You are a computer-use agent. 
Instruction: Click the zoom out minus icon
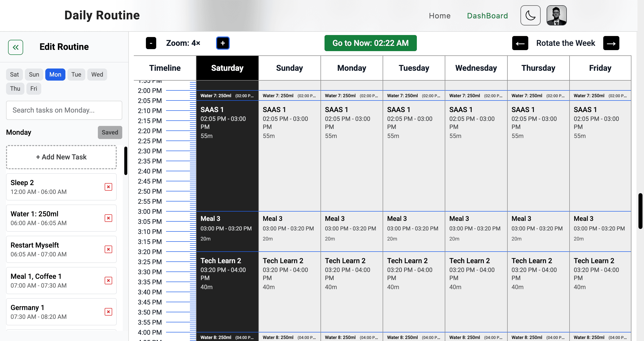click(151, 43)
